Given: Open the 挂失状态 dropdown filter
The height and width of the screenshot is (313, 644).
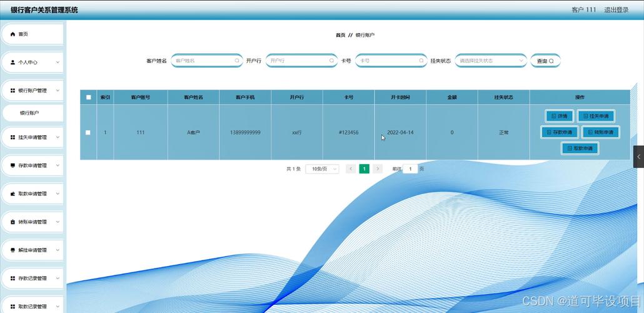Looking at the screenshot, I should 491,61.
